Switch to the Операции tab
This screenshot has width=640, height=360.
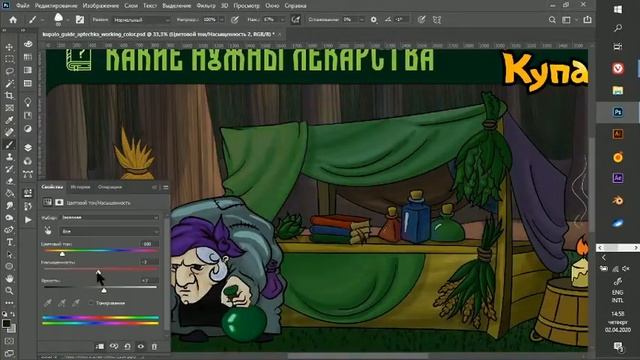[110, 187]
